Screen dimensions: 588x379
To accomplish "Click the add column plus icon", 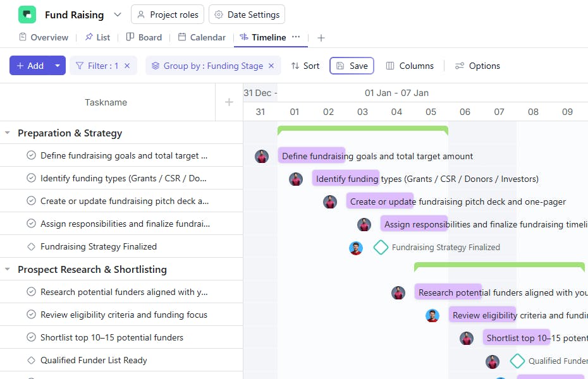I will point(229,102).
